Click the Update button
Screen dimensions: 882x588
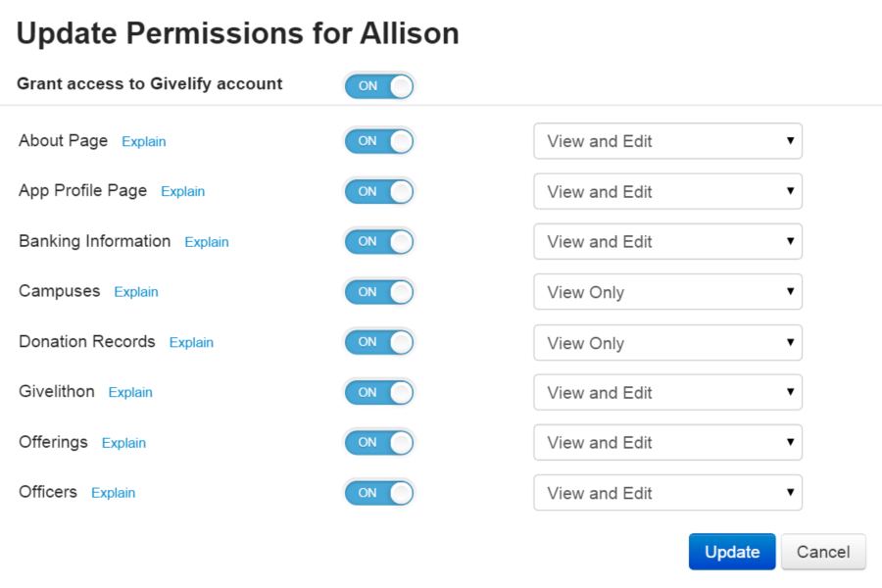(731, 552)
